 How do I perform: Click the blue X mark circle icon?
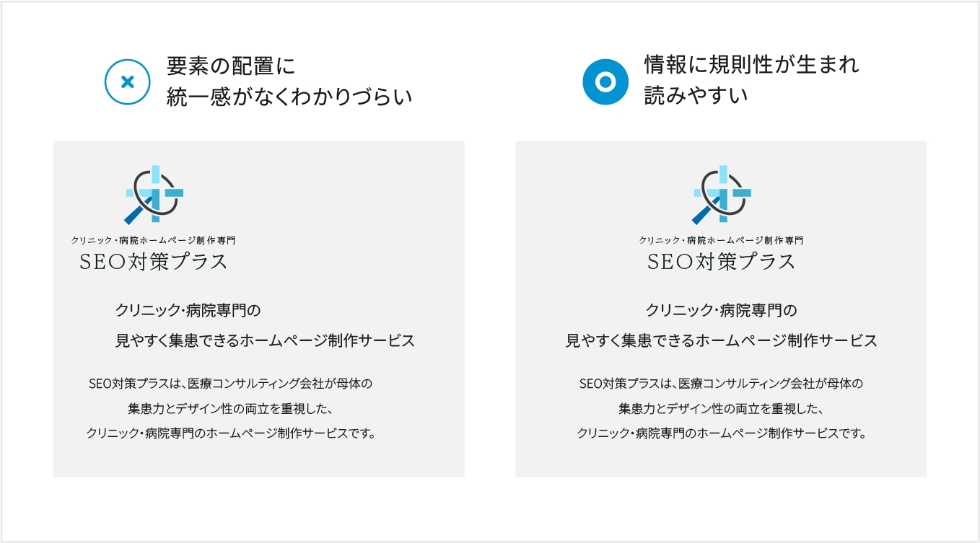tap(128, 81)
